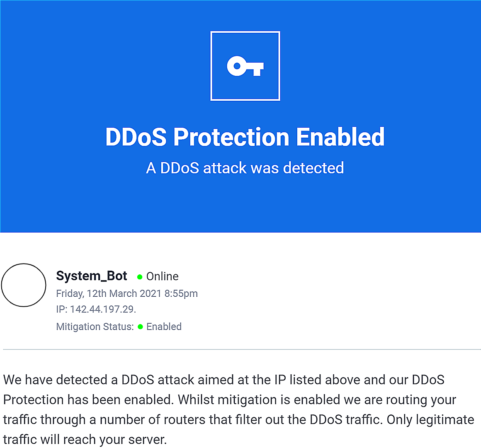Click the date Friday, 12th March 2021

point(109,293)
